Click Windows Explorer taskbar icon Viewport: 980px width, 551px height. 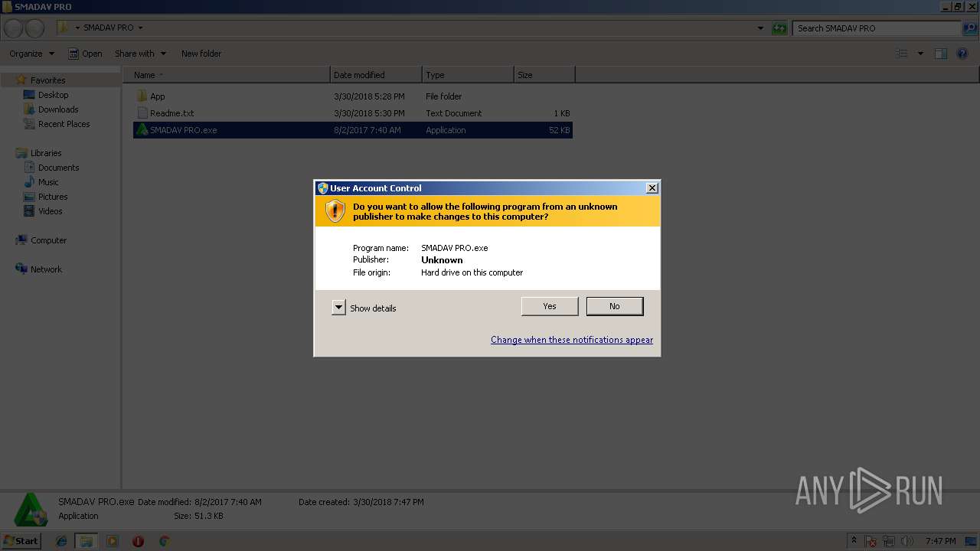(x=86, y=541)
